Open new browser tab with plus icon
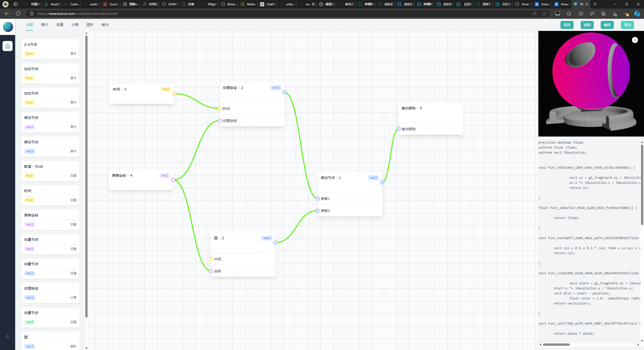The image size is (644, 350). coord(595,4)
